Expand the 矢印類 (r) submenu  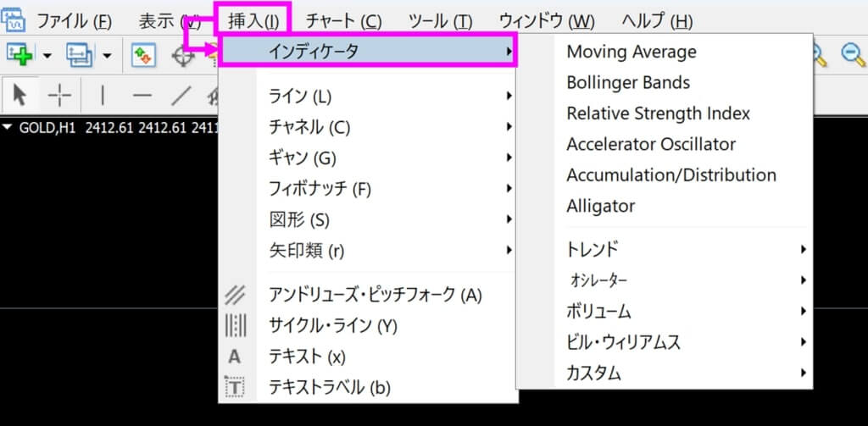pos(368,252)
